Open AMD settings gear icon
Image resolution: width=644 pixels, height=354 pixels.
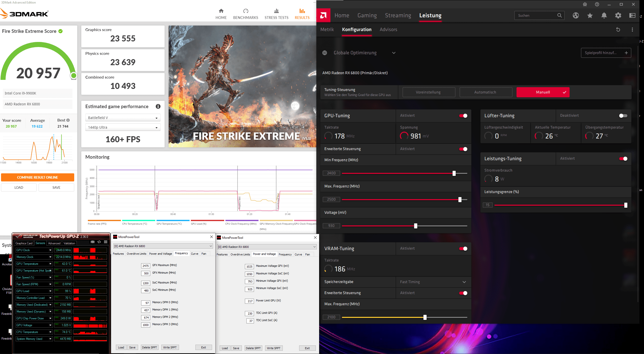coord(618,15)
